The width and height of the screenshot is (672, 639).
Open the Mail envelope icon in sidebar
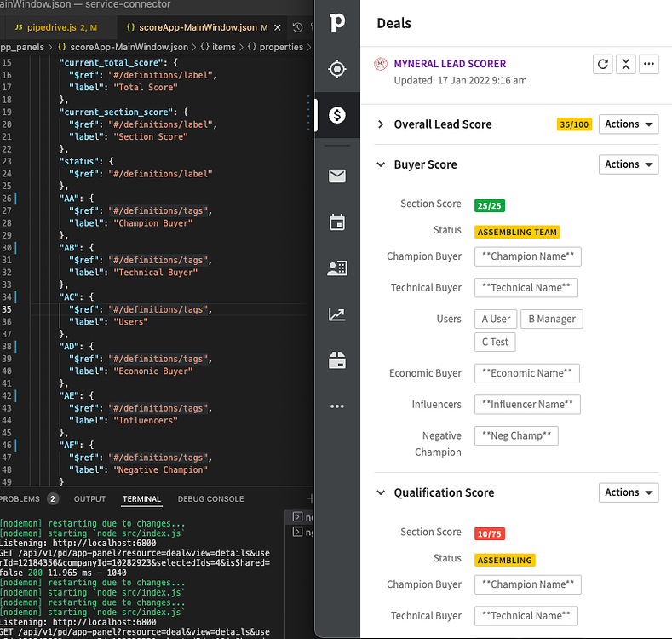[337, 176]
